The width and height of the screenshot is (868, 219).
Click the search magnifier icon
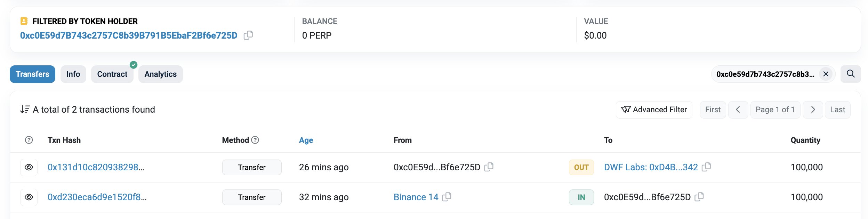point(850,74)
